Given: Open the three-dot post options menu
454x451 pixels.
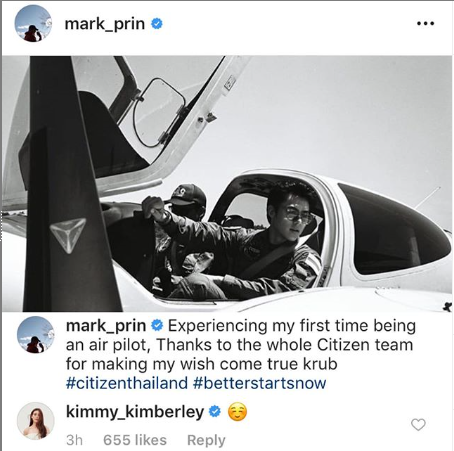Looking at the screenshot, I should [425, 24].
